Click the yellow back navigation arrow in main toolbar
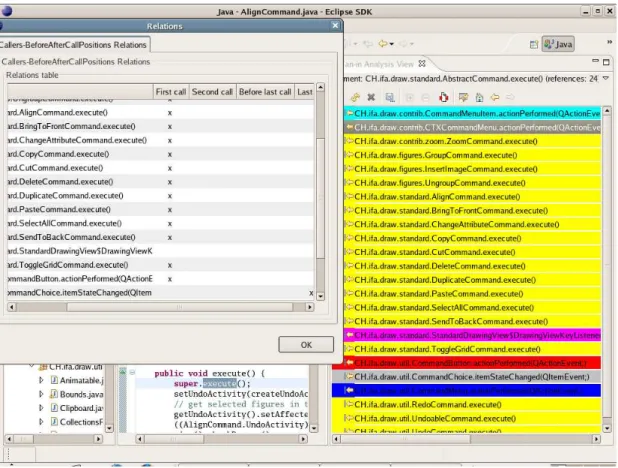The height and width of the screenshot is (468, 618). point(383,43)
